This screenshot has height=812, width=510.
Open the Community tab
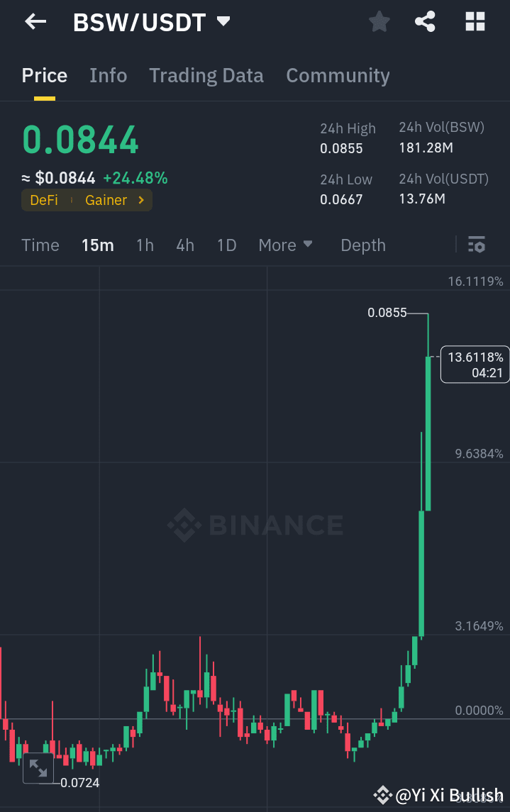click(x=338, y=75)
